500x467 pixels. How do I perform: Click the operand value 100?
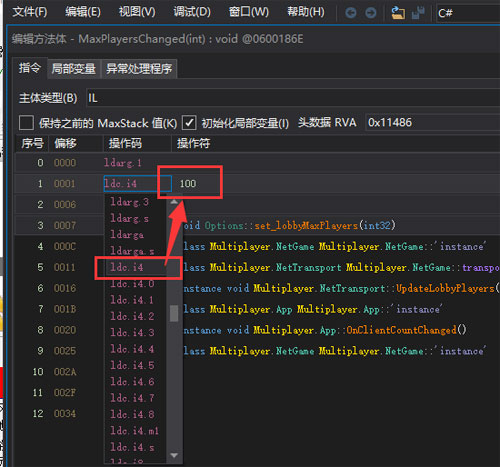(188, 184)
